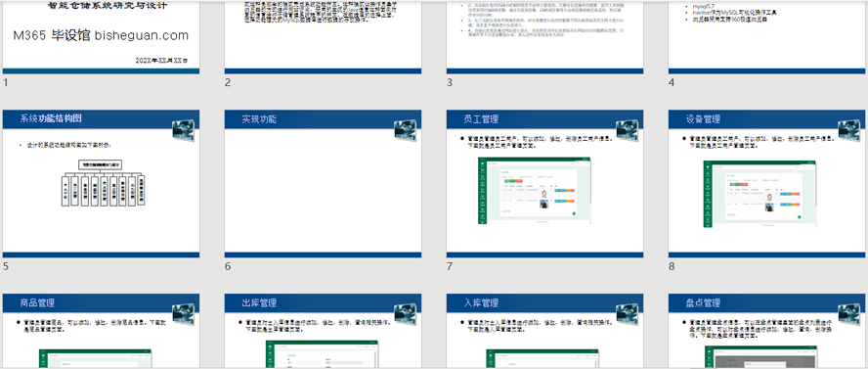Screen dimensions: 868x369
Task: Select the 员工管理 slide thumbnail
Action: [545, 184]
